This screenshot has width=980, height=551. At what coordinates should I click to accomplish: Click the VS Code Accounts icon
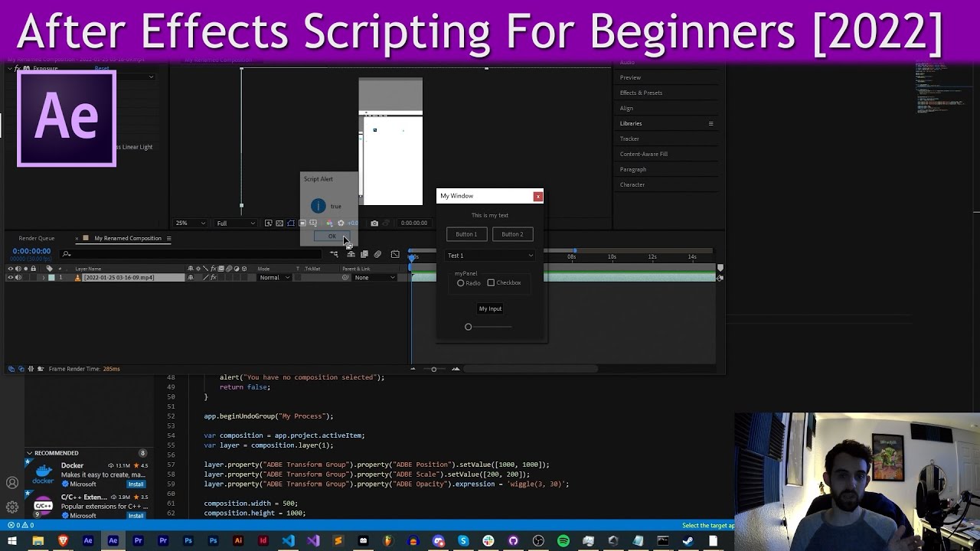[12, 483]
